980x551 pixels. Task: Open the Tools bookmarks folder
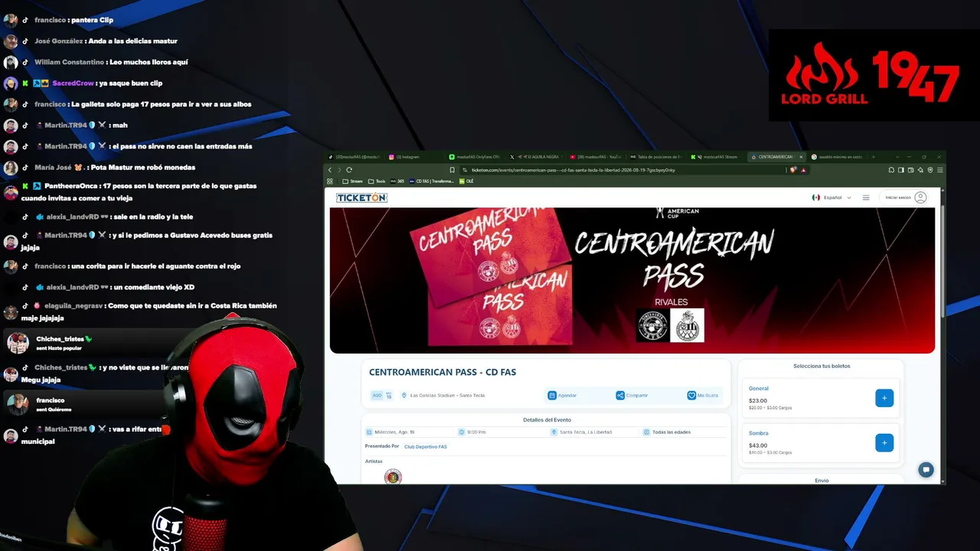pyautogui.click(x=377, y=181)
